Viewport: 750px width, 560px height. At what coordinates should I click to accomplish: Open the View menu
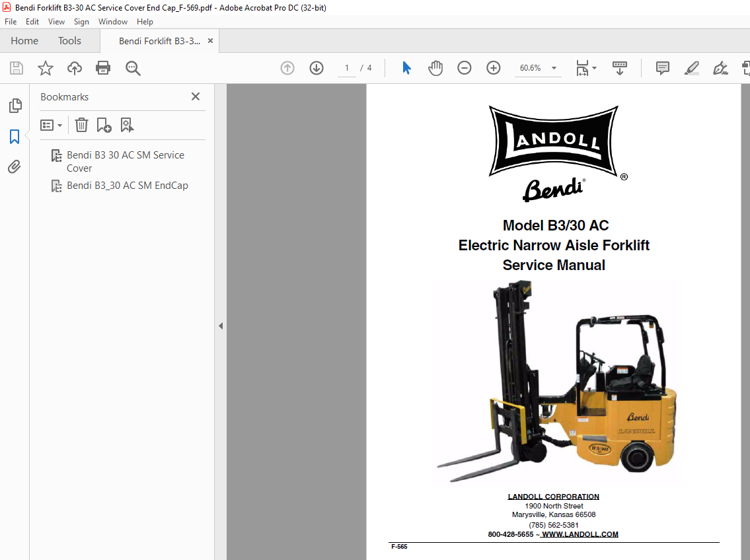click(x=56, y=22)
